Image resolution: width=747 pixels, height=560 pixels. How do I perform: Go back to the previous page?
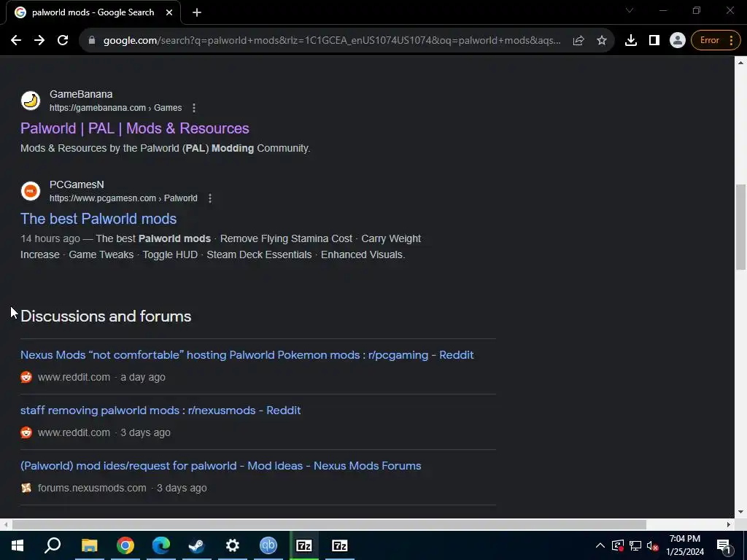pyautogui.click(x=16, y=41)
